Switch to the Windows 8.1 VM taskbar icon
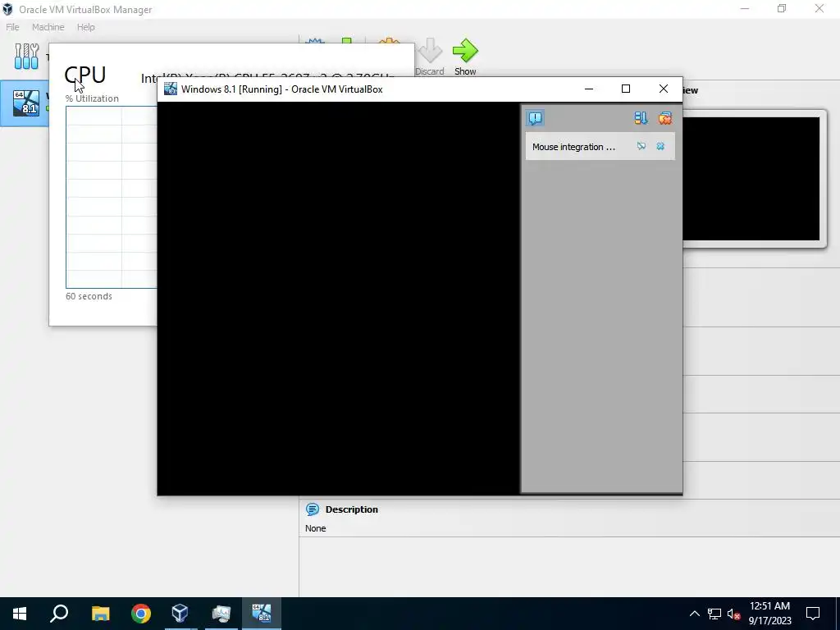 (262, 614)
